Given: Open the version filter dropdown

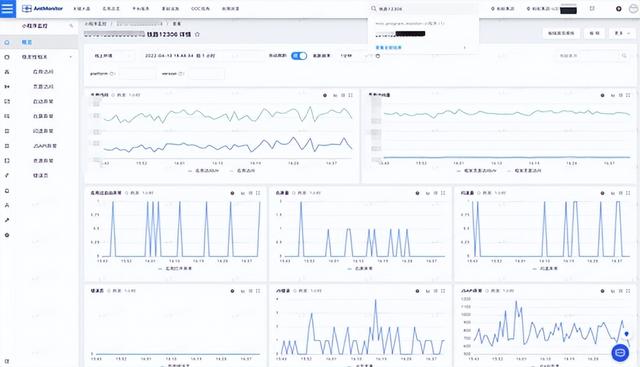Looking at the screenshot, I should 206,74.
